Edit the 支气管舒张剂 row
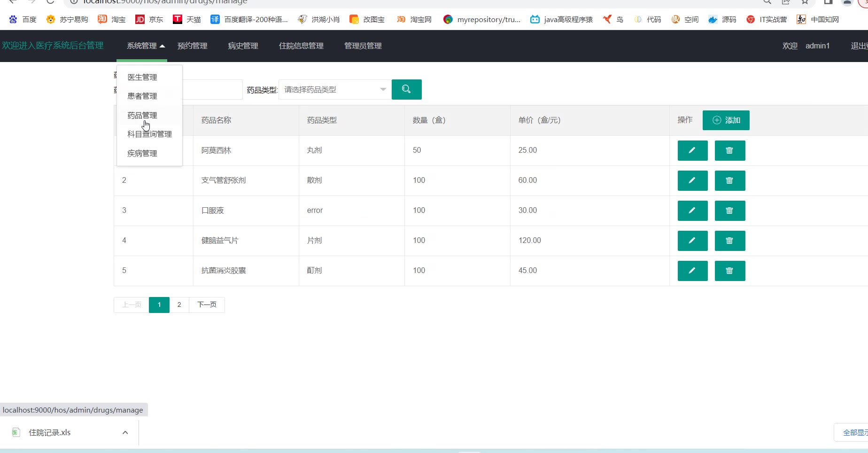The width and height of the screenshot is (868, 453). [x=692, y=180]
